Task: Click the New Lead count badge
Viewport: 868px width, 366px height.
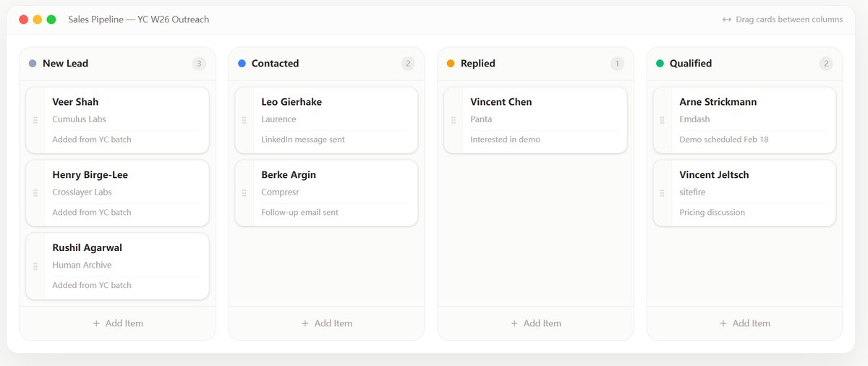Action: [199, 64]
